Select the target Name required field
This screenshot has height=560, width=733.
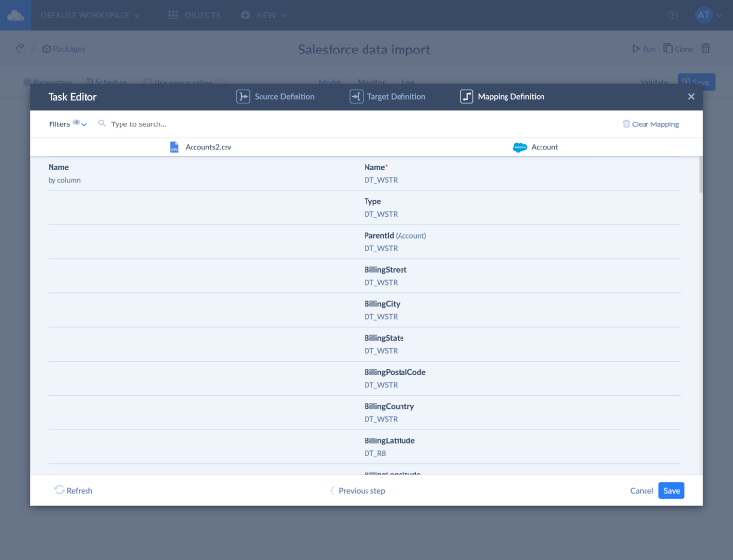coord(522,173)
